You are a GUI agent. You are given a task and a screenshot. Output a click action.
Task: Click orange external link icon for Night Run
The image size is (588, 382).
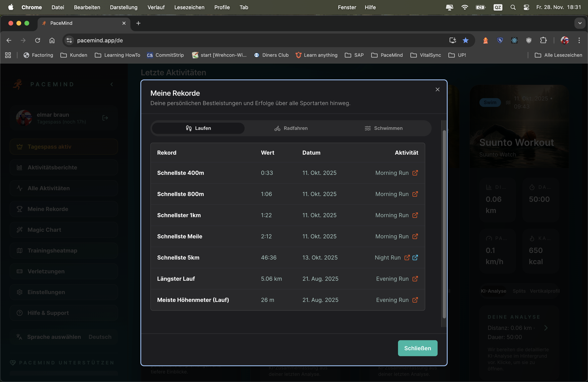[407, 257]
